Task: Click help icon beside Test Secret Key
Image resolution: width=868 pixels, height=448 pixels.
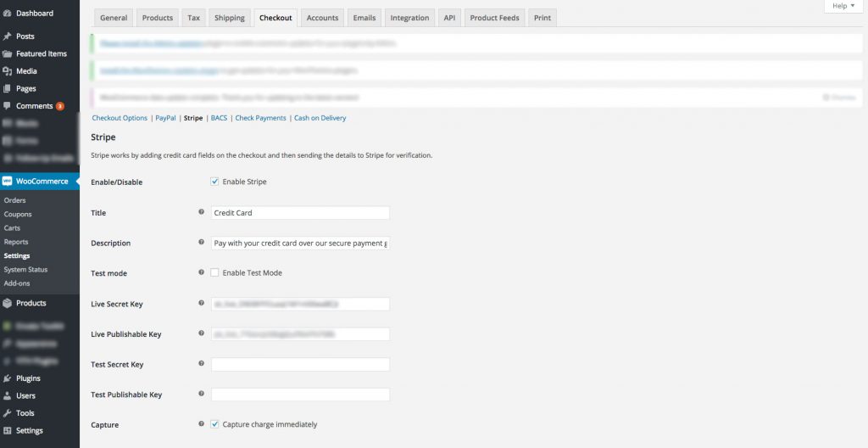Action: pos(202,363)
